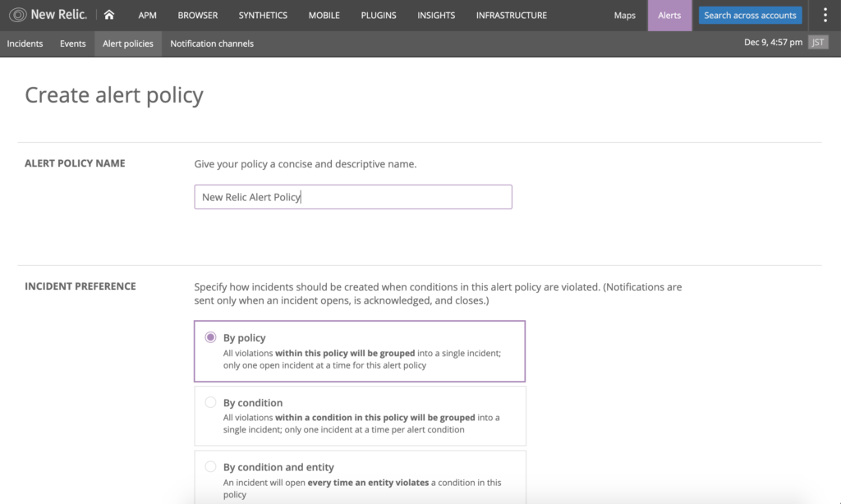Viewport: 841px width, 504px height.
Task: Open the MOBILE section
Action: (324, 16)
